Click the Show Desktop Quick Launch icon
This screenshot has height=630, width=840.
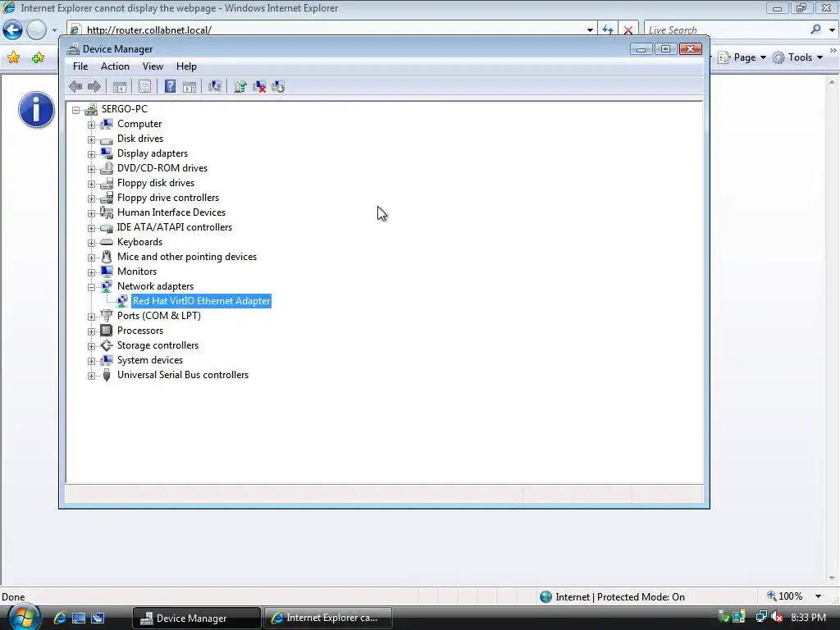[x=79, y=618]
